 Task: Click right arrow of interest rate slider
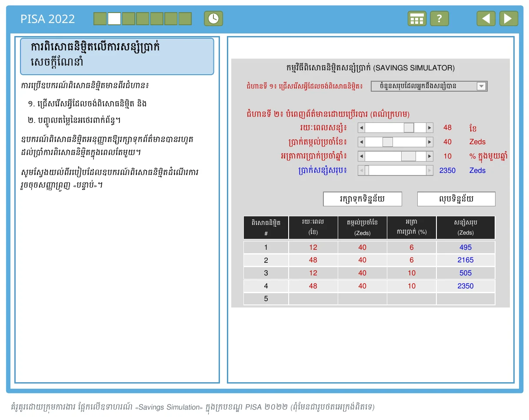(429, 156)
